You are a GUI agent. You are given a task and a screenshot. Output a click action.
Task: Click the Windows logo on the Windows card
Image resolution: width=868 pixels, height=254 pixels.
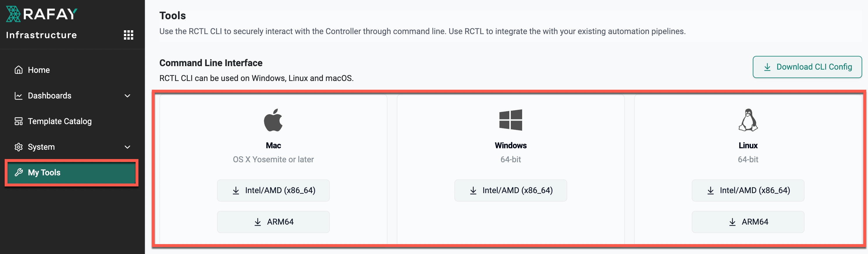[511, 120]
